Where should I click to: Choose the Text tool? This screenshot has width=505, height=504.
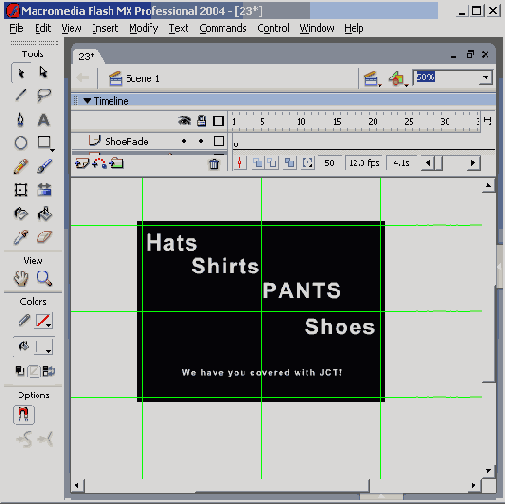(x=44, y=120)
